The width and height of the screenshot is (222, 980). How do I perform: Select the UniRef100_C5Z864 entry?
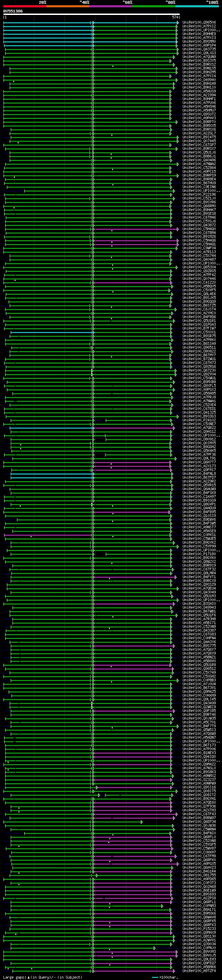[x=199, y=168]
